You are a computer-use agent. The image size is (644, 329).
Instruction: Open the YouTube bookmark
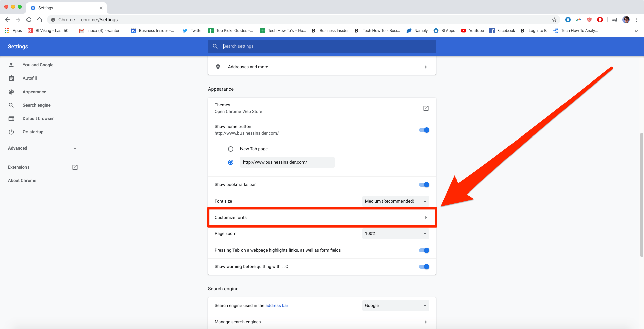tap(472, 31)
